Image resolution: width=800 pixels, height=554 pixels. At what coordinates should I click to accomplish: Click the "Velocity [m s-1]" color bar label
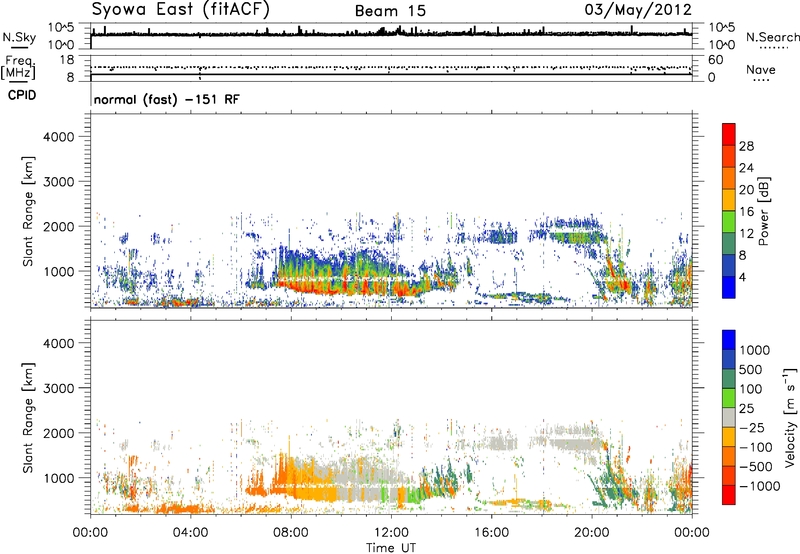(790, 417)
